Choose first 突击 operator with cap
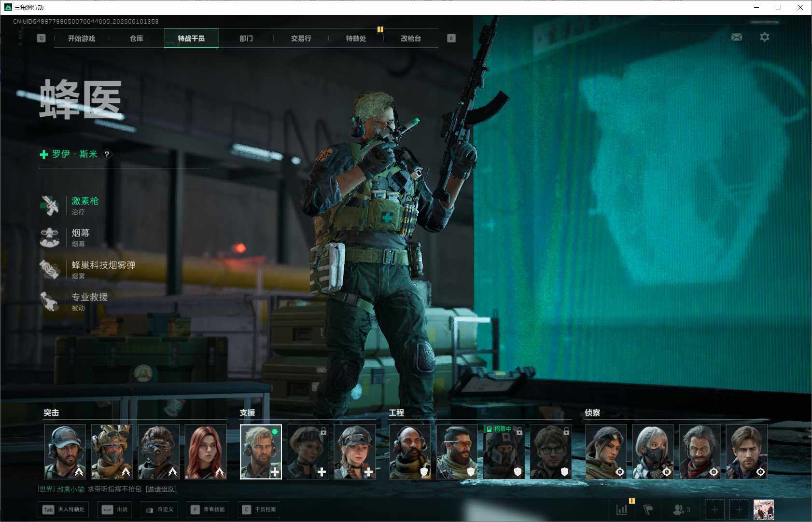The width and height of the screenshot is (812, 522). [x=65, y=452]
